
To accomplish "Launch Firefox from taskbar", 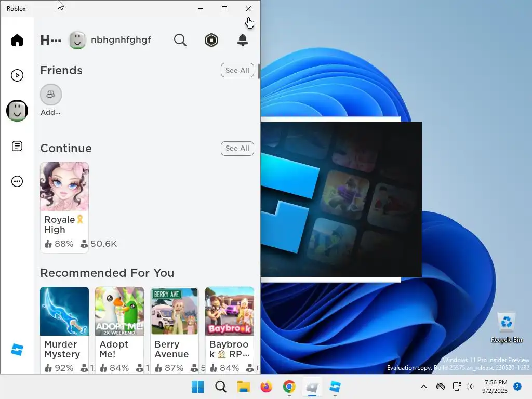I will (x=267, y=387).
